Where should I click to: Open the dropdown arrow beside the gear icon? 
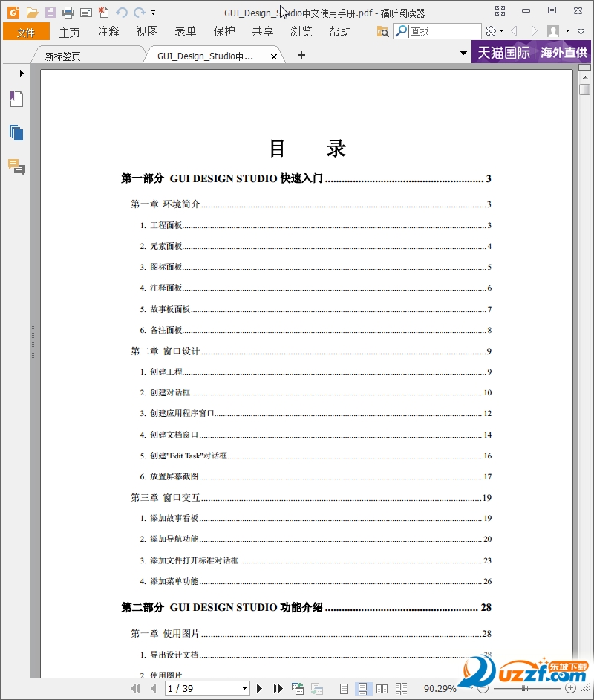click(502, 30)
